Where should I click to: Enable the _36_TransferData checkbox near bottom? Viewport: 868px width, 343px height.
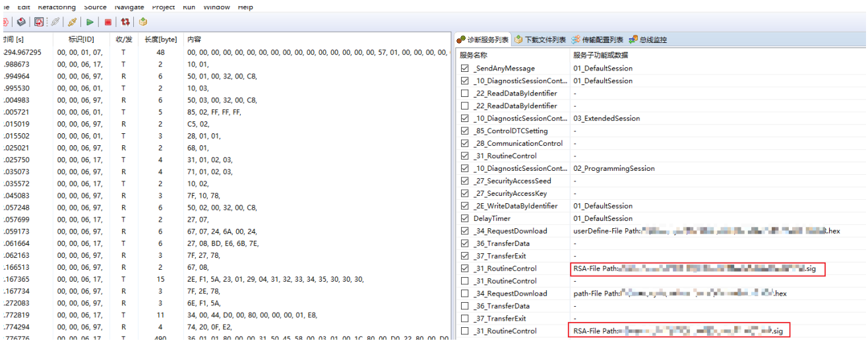pos(464,306)
